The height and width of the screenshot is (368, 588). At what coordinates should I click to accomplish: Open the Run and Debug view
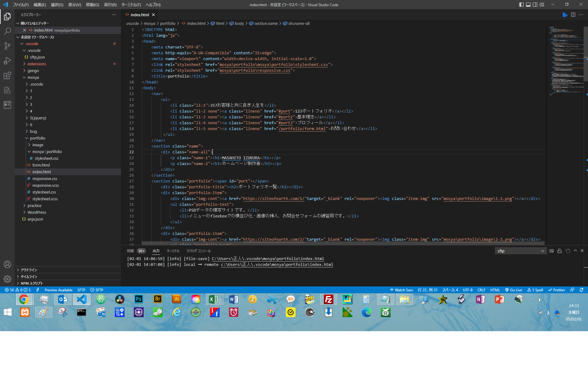click(x=7, y=61)
